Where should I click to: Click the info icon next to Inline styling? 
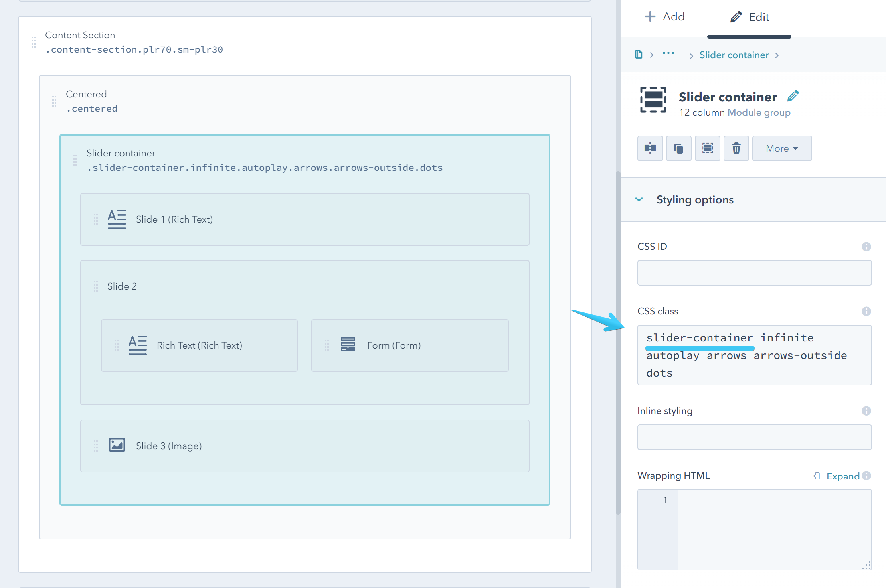click(x=866, y=410)
